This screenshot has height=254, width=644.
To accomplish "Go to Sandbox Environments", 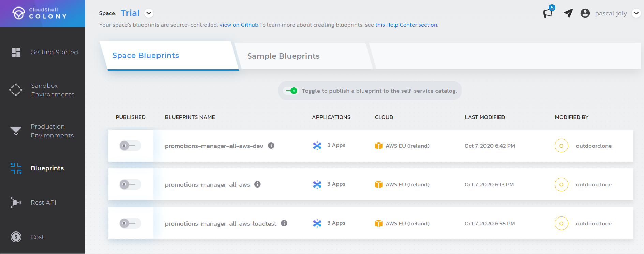I will [53, 90].
